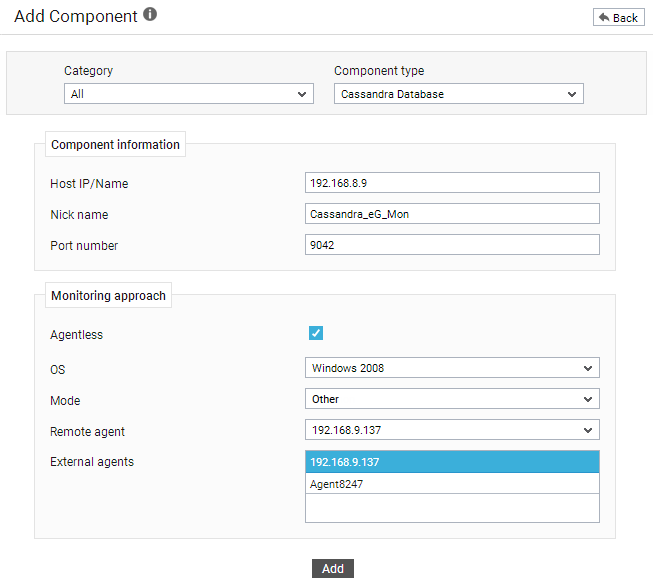Select 192.168.9.137 in External agents list
653x587 pixels.
click(x=452, y=462)
